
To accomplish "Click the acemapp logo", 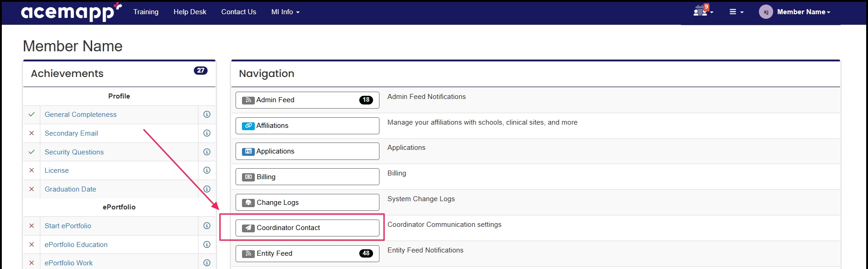I will click(x=71, y=12).
